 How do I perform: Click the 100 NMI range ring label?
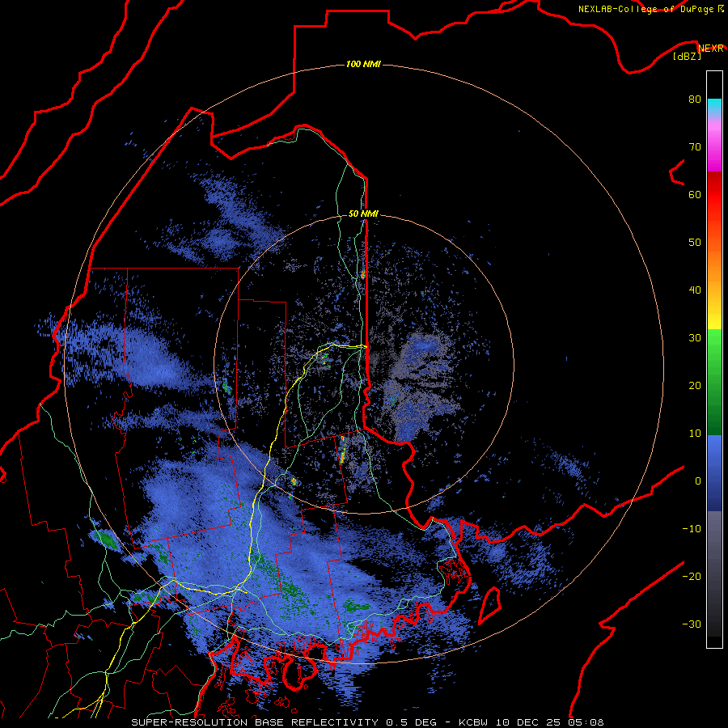(x=363, y=64)
